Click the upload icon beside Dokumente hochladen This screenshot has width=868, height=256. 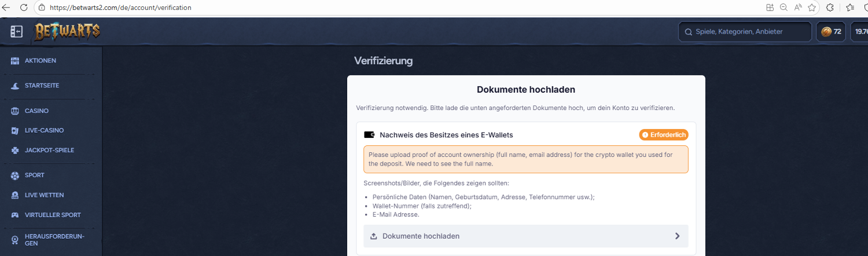tap(374, 236)
